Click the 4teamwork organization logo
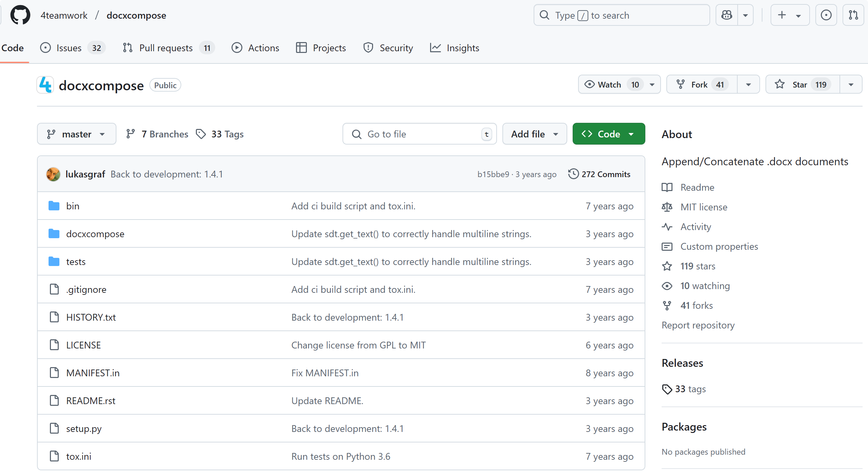 [x=45, y=85]
